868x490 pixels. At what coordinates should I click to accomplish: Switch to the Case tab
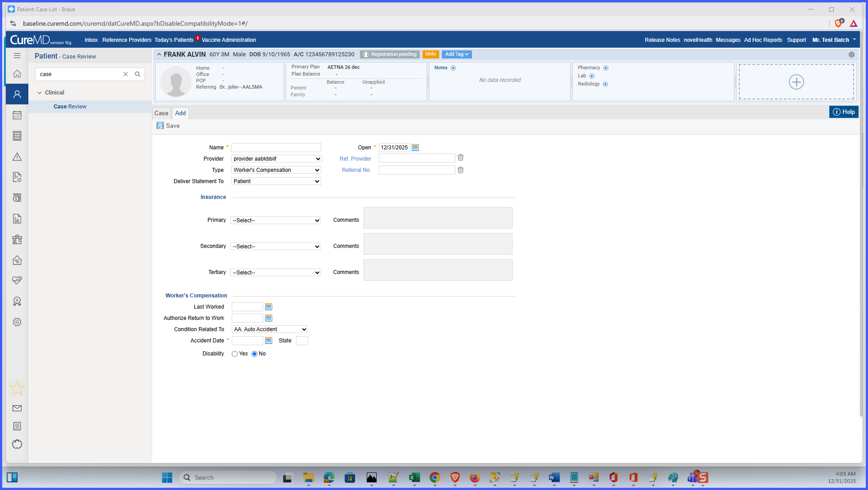(161, 113)
